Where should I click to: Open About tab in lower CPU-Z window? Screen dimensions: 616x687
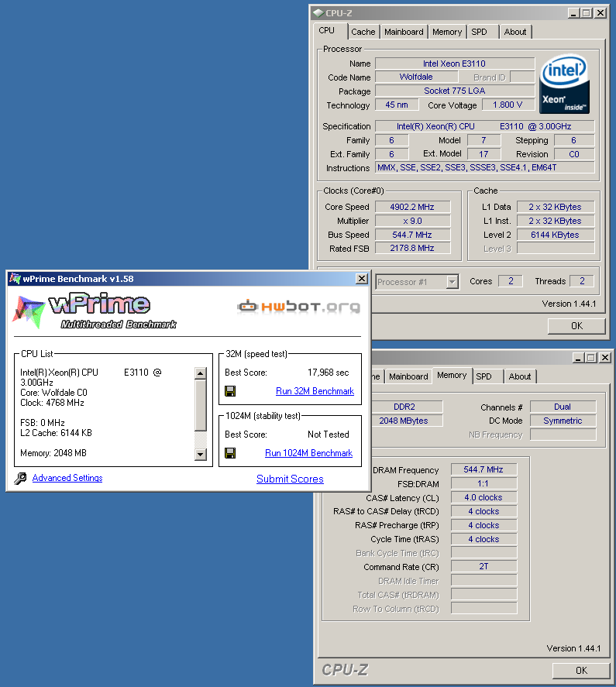click(x=520, y=376)
